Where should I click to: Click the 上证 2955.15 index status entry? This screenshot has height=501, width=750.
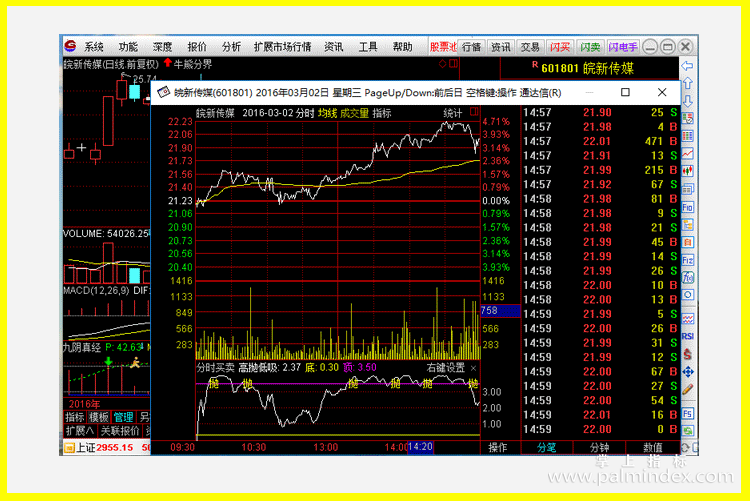[104, 448]
